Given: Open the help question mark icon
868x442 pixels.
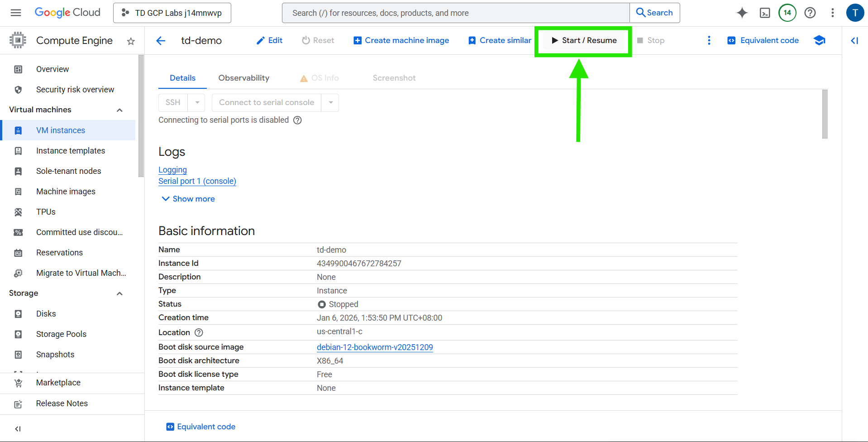Looking at the screenshot, I should coord(810,13).
